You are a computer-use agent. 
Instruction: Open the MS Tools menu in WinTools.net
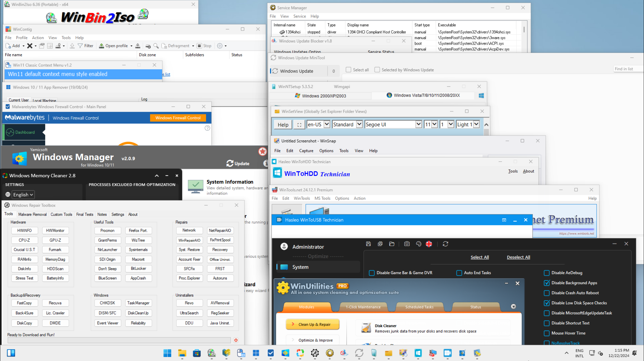(x=322, y=198)
